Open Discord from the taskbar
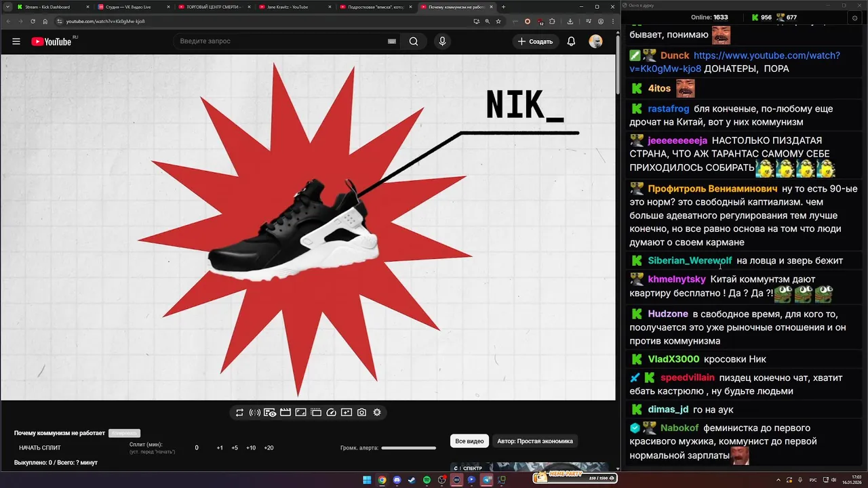Image resolution: width=868 pixels, height=488 pixels. [397, 480]
